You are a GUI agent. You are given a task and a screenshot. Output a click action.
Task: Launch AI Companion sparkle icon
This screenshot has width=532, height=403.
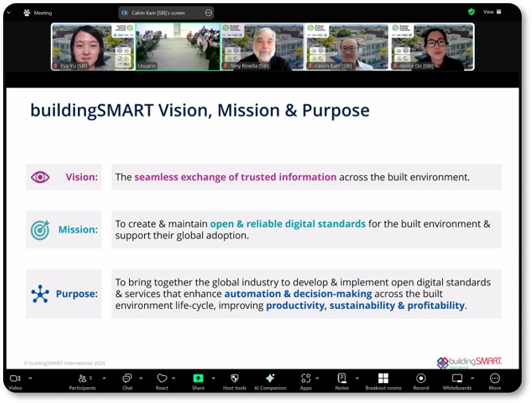[270, 378]
